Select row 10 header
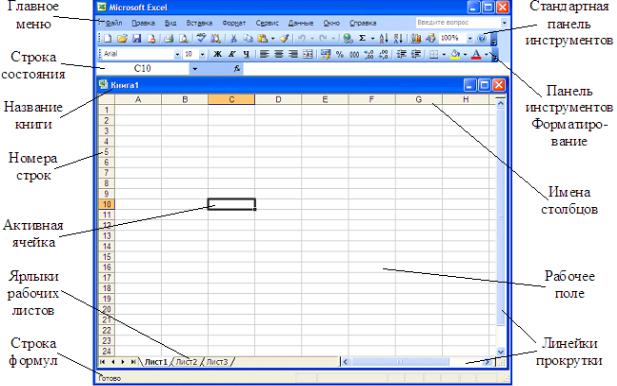The height and width of the screenshot is (386, 617). 106,204
